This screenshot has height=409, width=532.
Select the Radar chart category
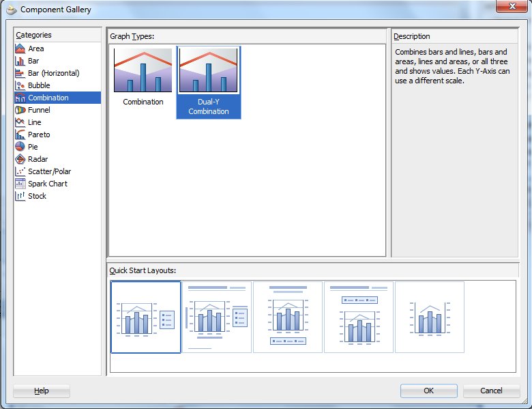tap(38, 159)
